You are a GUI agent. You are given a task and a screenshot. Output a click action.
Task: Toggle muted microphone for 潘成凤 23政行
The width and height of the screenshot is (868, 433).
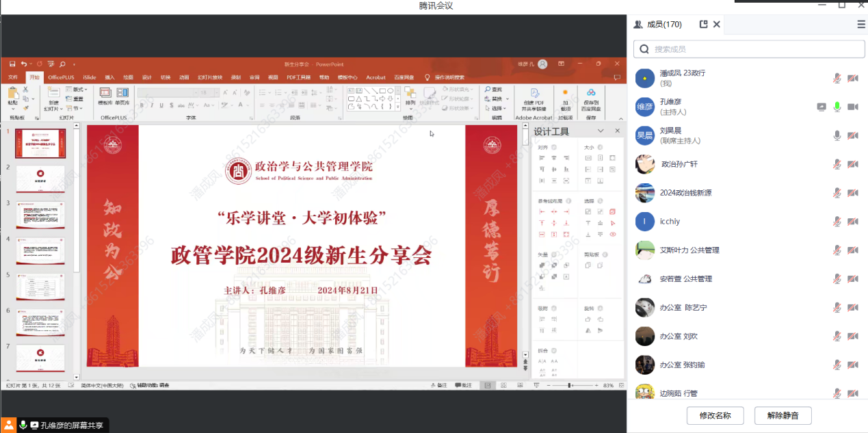coord(837,78)
